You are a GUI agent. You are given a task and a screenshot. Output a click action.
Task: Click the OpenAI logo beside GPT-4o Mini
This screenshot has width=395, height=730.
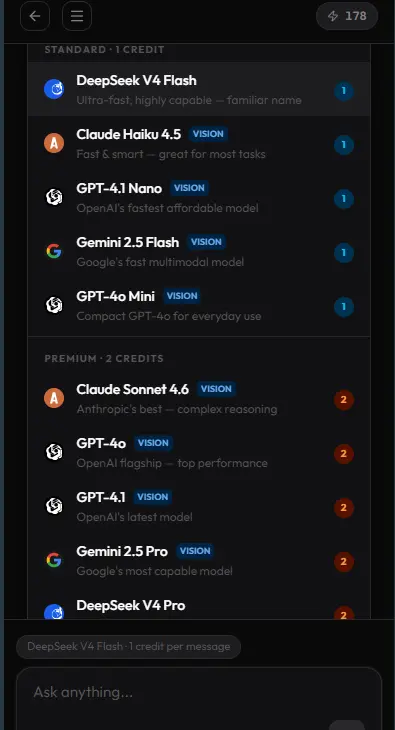(x=54, y=305)
